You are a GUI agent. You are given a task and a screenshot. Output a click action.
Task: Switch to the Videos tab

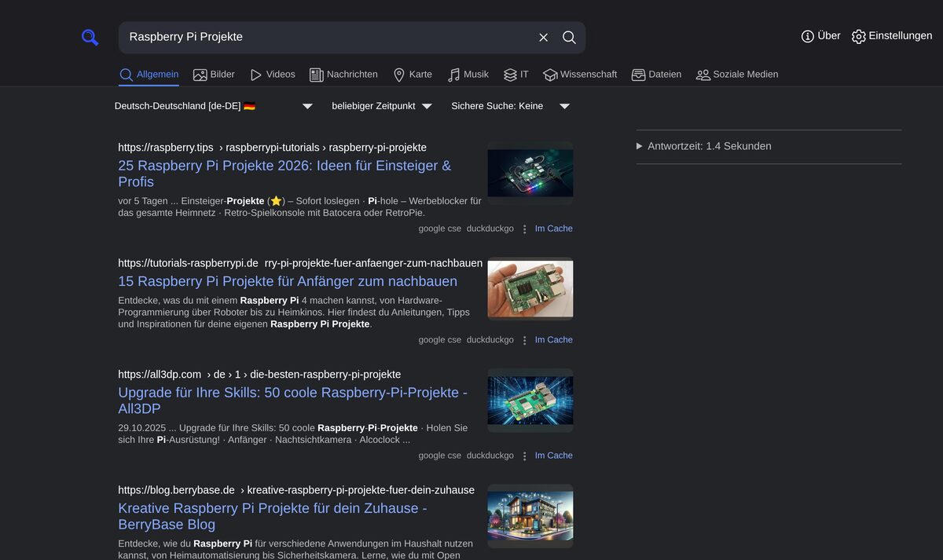click(272, 75)
